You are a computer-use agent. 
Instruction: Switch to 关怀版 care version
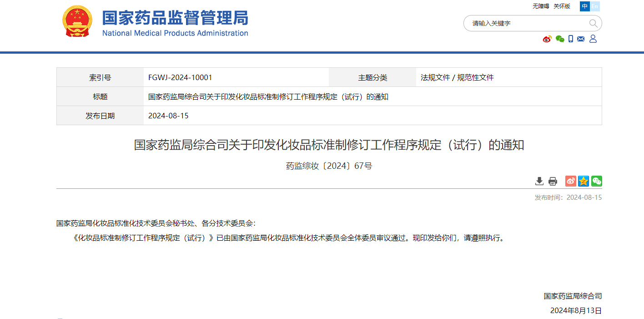562,6
